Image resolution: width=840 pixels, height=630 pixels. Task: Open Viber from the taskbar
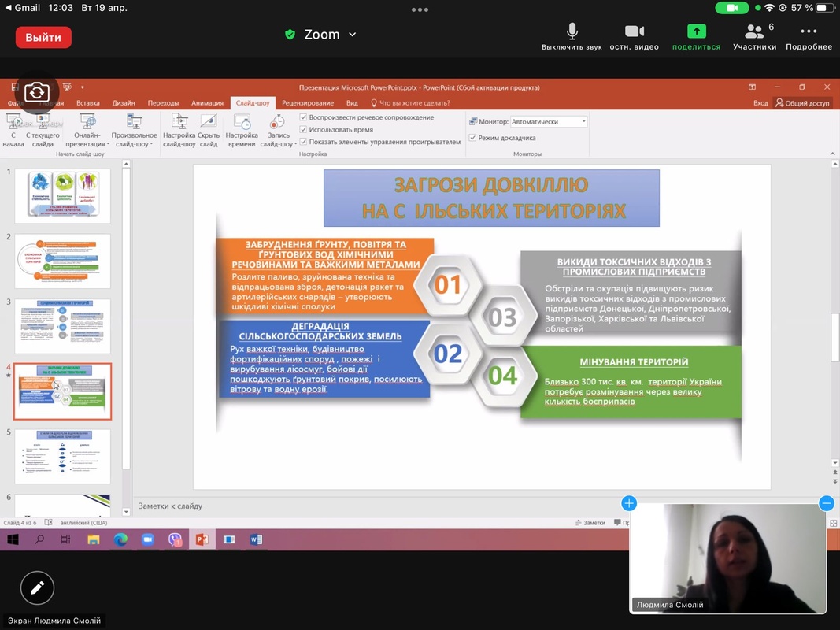[176, 539]
